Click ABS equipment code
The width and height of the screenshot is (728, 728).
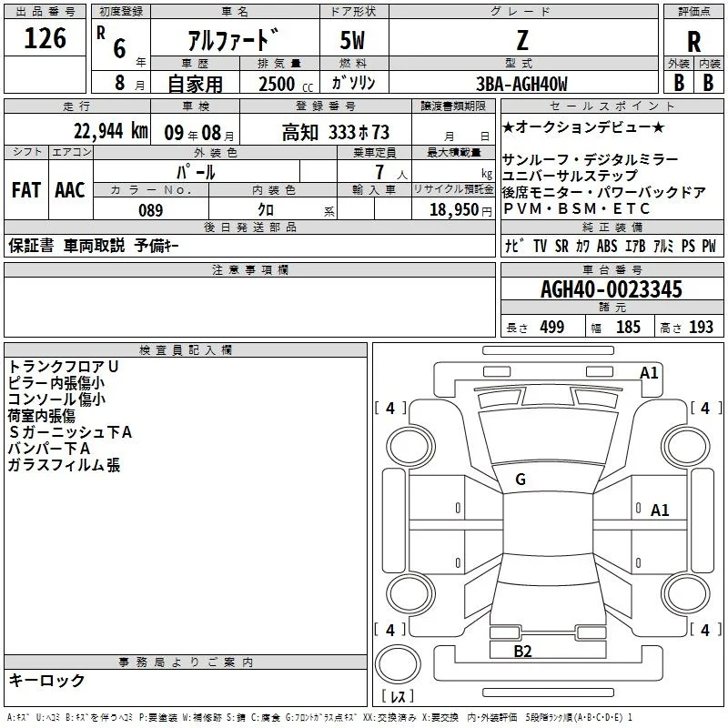pyautogui.click(x=607, y=246)
